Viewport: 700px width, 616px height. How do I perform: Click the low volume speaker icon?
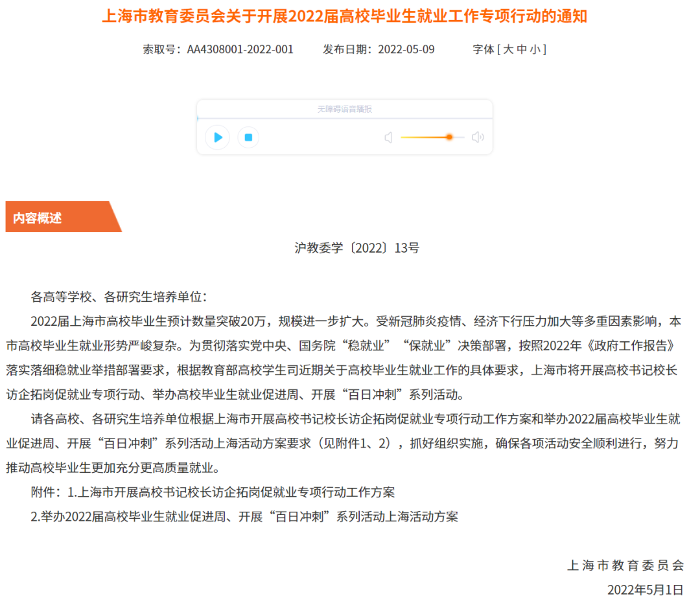pyautogui.click(x=388, y=137)
